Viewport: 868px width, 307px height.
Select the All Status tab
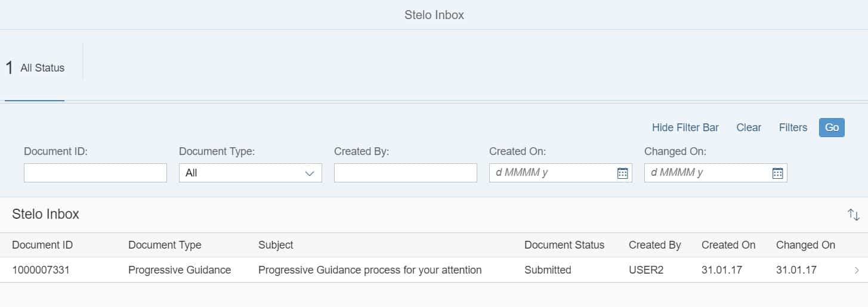[35, 68]
